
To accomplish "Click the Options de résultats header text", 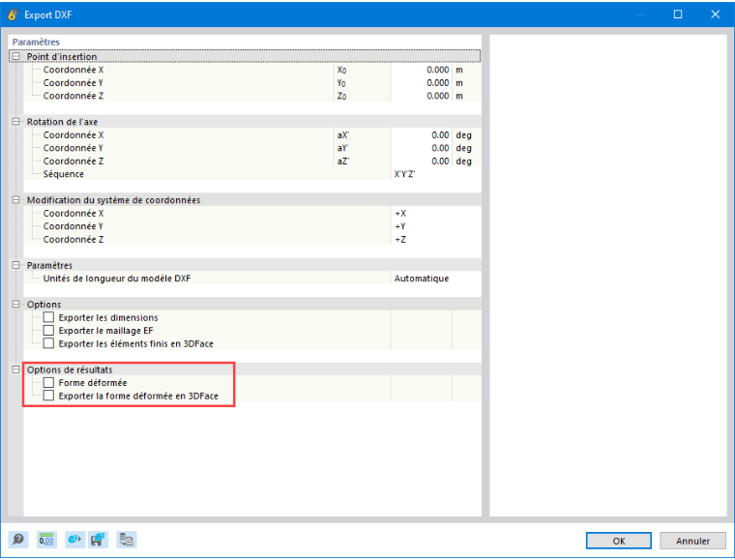I will click(x=70, y=369).
